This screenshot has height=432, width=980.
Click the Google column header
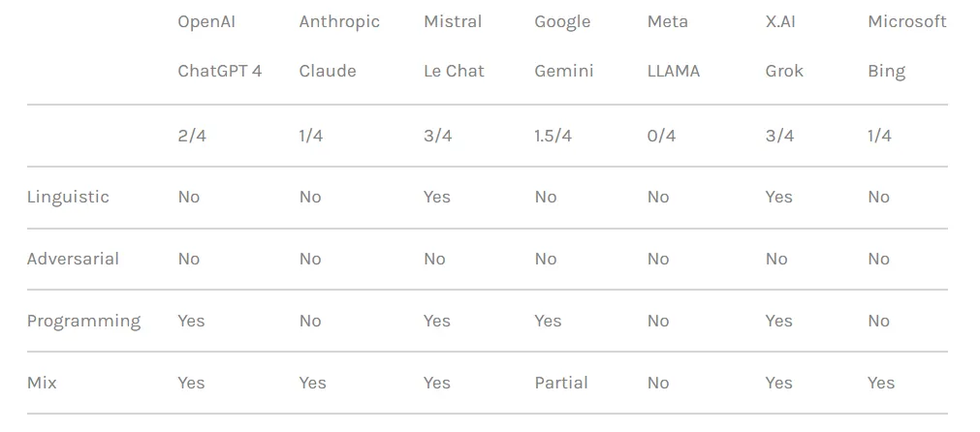(562, 21)
